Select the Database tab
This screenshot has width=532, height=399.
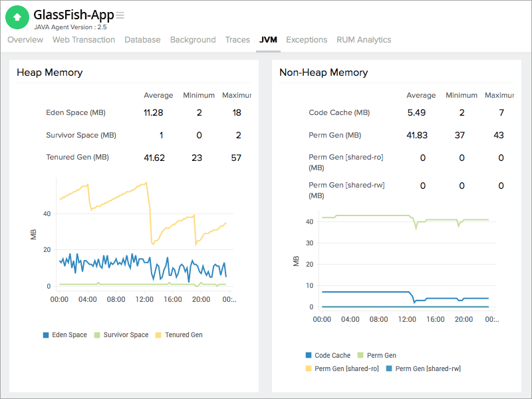coord(142,40)
